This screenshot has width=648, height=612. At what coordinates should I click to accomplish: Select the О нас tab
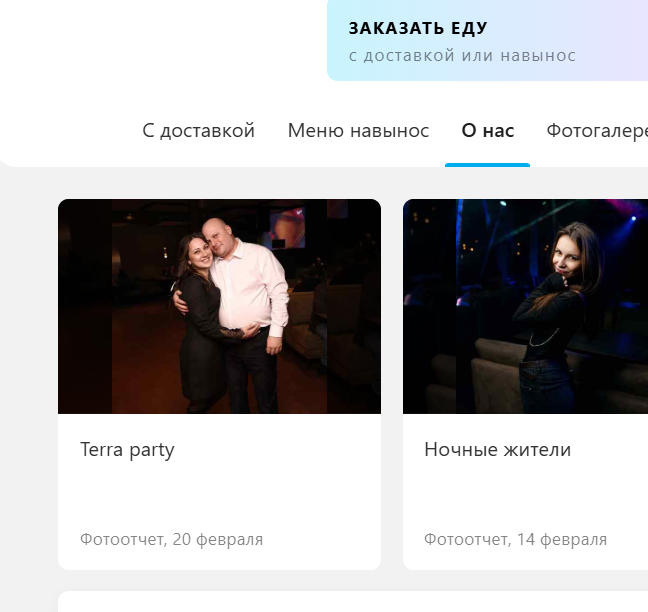pyautogui.click(x=488, y=131)
